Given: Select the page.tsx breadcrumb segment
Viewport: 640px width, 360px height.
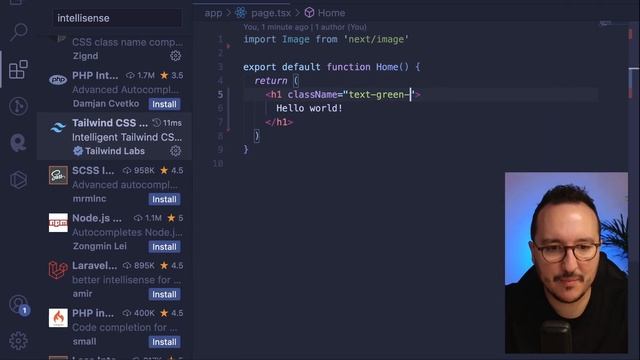Looking at the screenshot, I should coord(271,13).
